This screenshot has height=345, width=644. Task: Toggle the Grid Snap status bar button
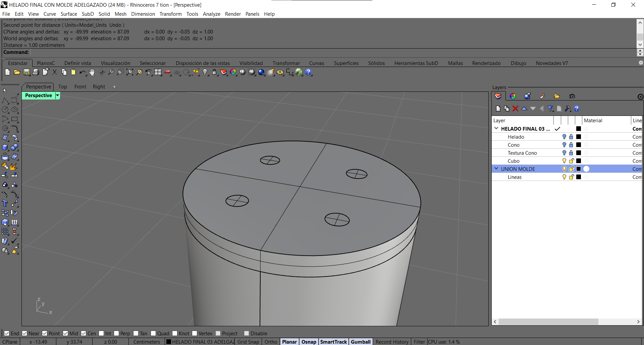point(248,342)
